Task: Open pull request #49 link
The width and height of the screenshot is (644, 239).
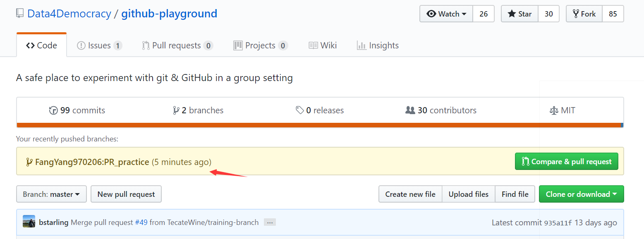Action: (141, 222)
